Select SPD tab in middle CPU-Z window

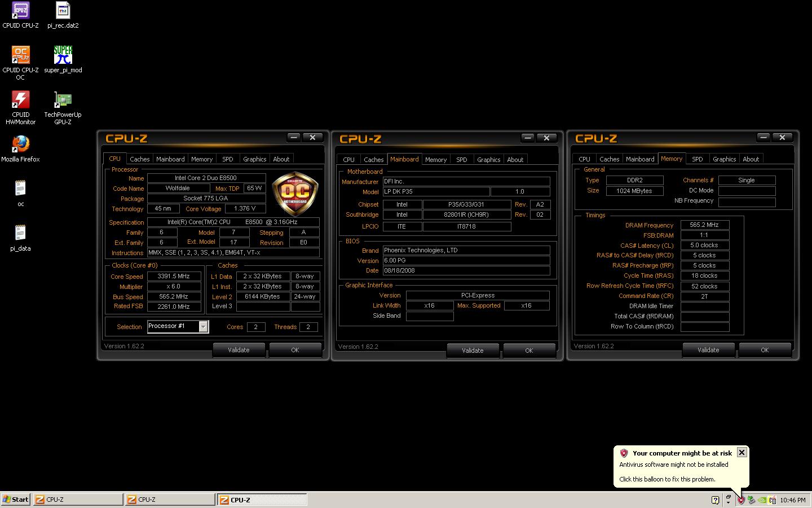coord(462,160)
